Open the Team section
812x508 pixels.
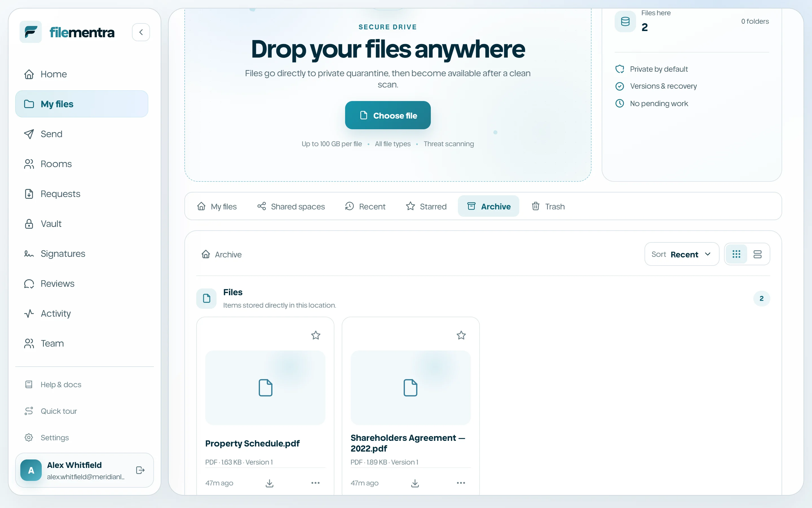pos(81,343)
